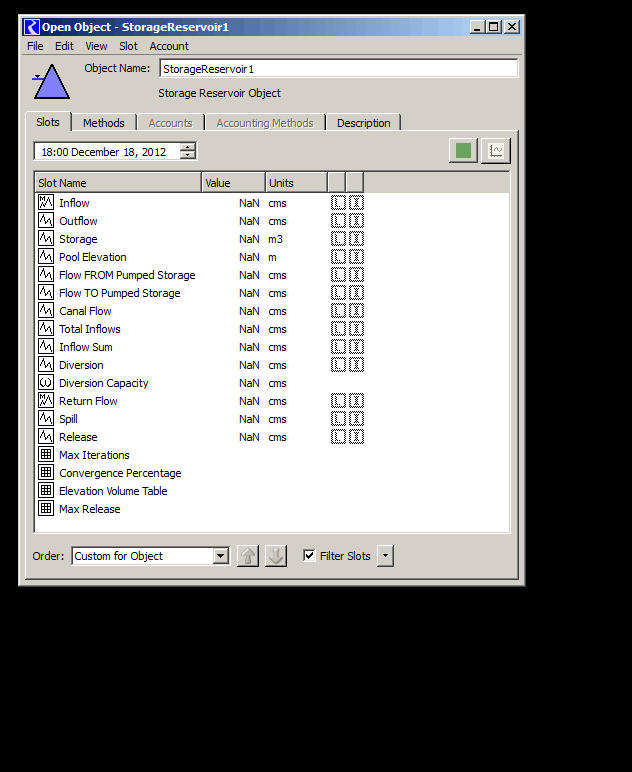Toggle the Inflow row I flag

coord(356,202)
